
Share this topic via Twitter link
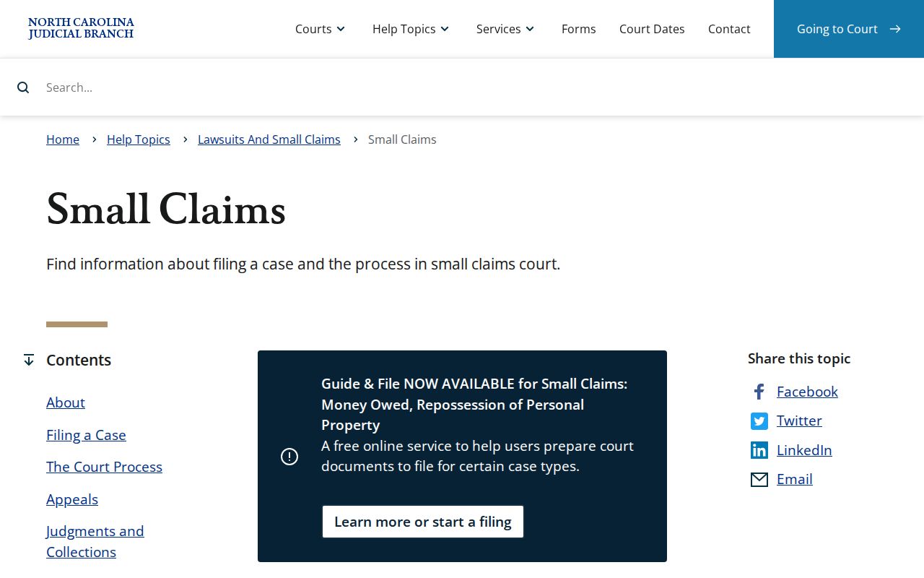tap(799, 420)
